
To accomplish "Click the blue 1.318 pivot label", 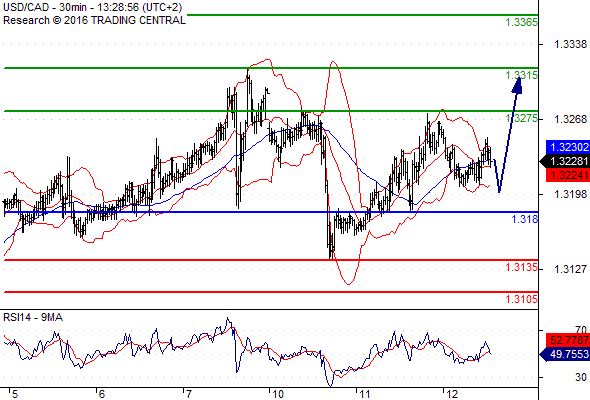I will [525, 219].
